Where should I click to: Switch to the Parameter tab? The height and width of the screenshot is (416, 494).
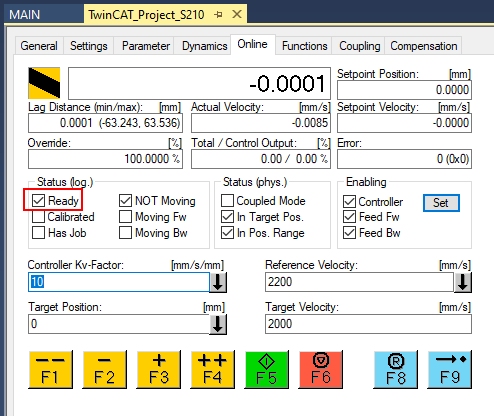pos(146,46)
